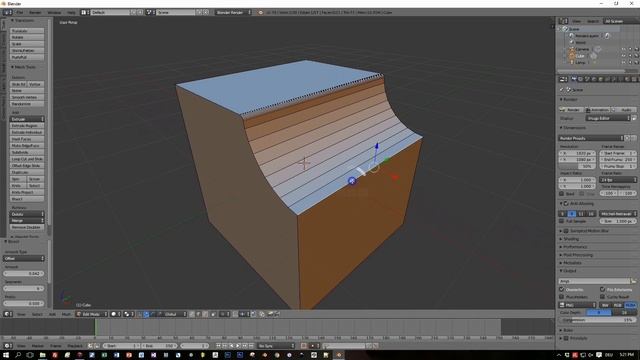The image size is (640, 360).
Task: Jump to the start frame in timeline
Action: point(218,346)
